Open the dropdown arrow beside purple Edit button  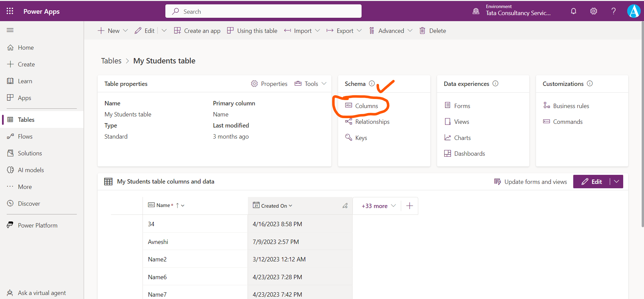[x=616, y=182]
